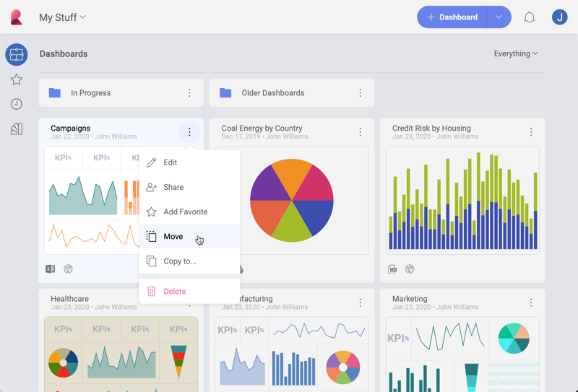Click the Reveal app logo
This screenshot has height=392, width=578.
[x=16, y=17]
